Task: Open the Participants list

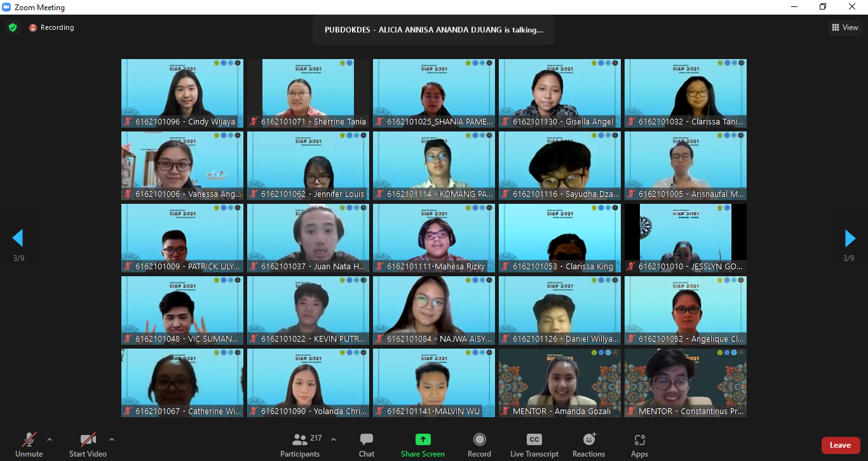Action: (301, 444)
